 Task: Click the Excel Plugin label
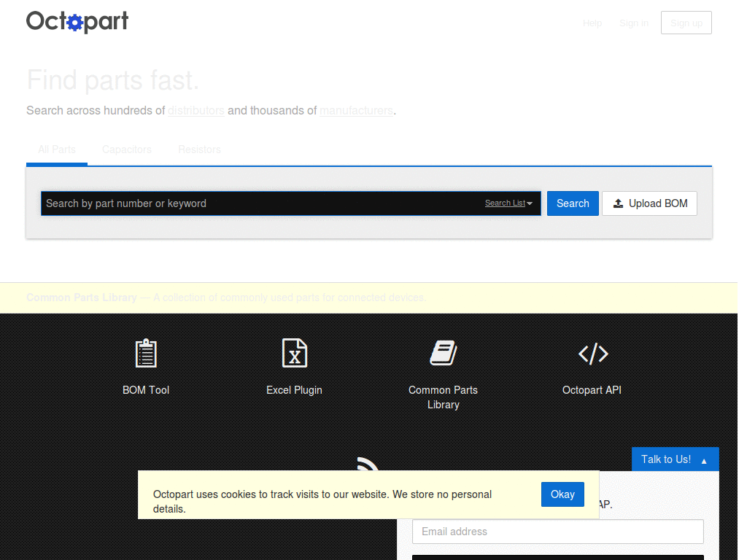pos(295,390)
